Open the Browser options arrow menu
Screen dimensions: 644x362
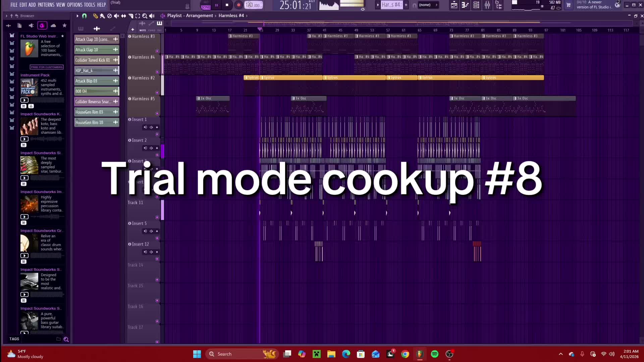tap(7, 16)
